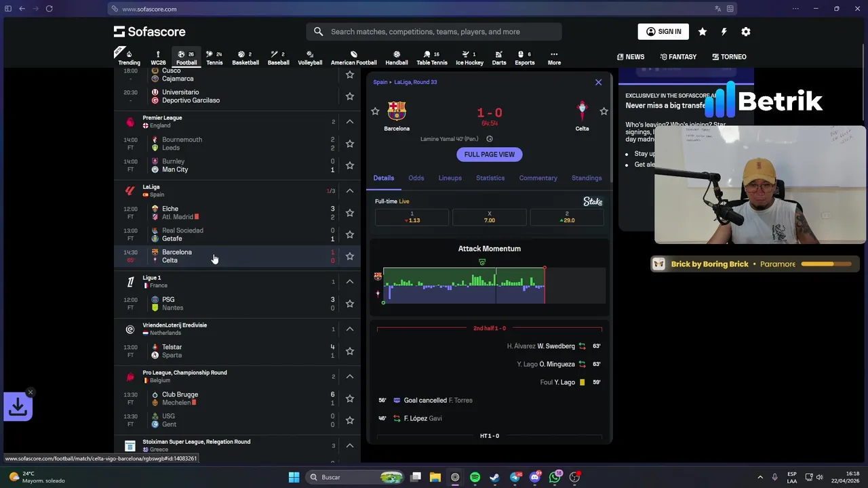Switch to Darts in sports bar
The height and width of the screenshot is (488, 868).
point(499,58)
